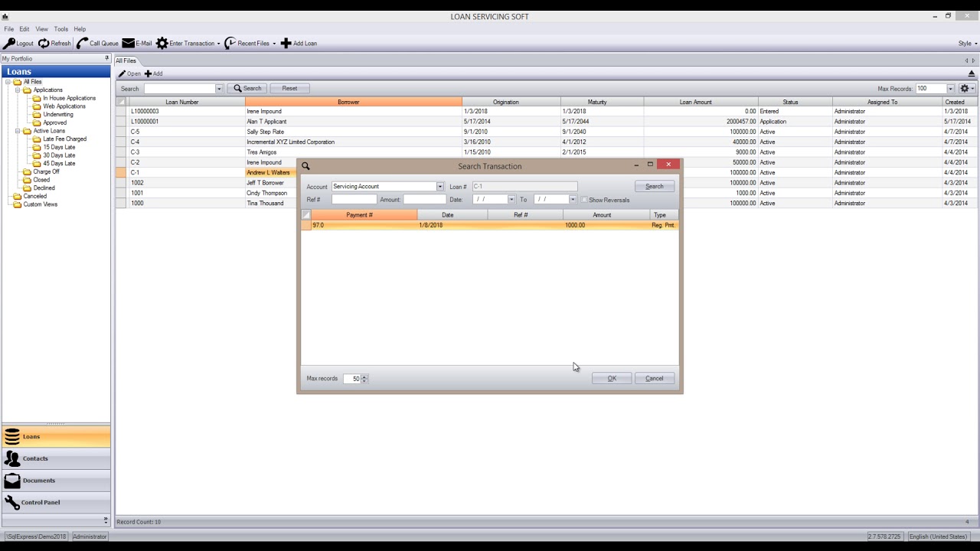Click the Loans stack icon in sidebar
The height and width of the screenshot is (551, 980).
click(x=12, y=437)
